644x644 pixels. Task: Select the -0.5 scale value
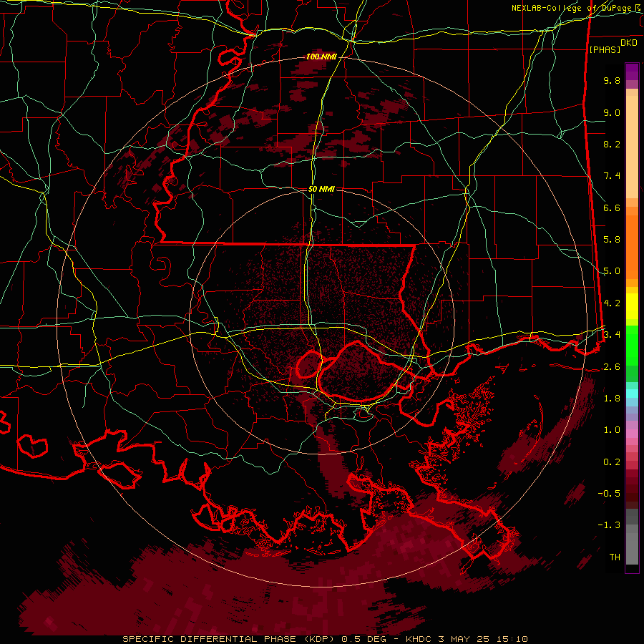(x=609, y=493)
